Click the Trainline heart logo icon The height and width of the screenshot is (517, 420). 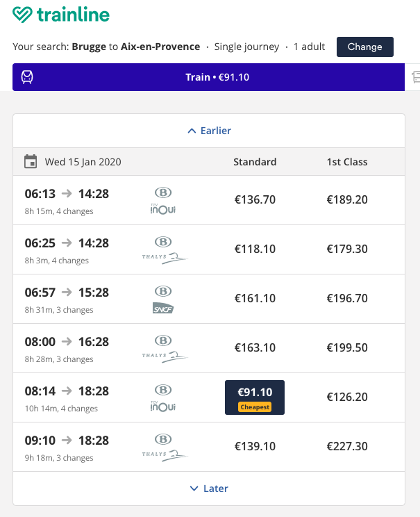[22, 15]
